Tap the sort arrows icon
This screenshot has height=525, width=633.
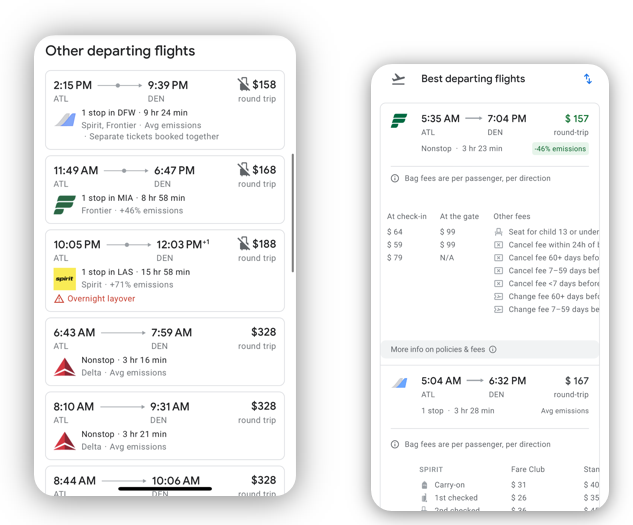588,79
